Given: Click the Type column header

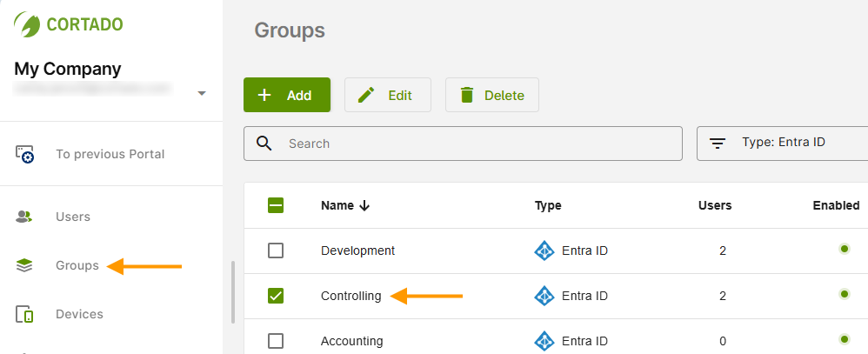Looking at the screenshot, I should pos(548,205).
